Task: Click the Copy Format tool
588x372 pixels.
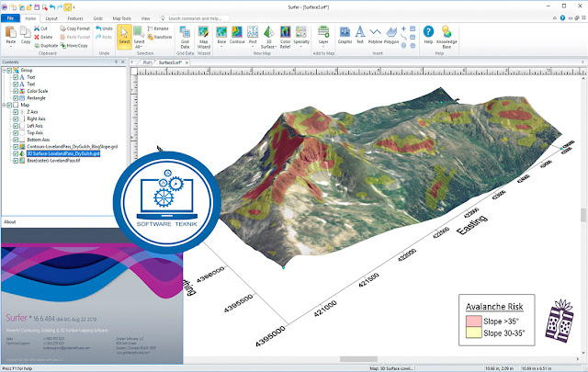Action: click(x=75, y=28)
